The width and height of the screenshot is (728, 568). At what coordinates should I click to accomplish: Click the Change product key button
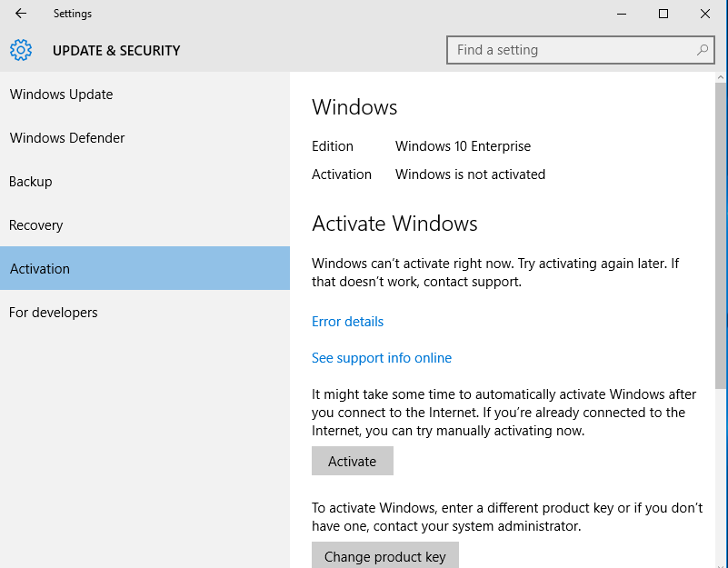(384, 555)
